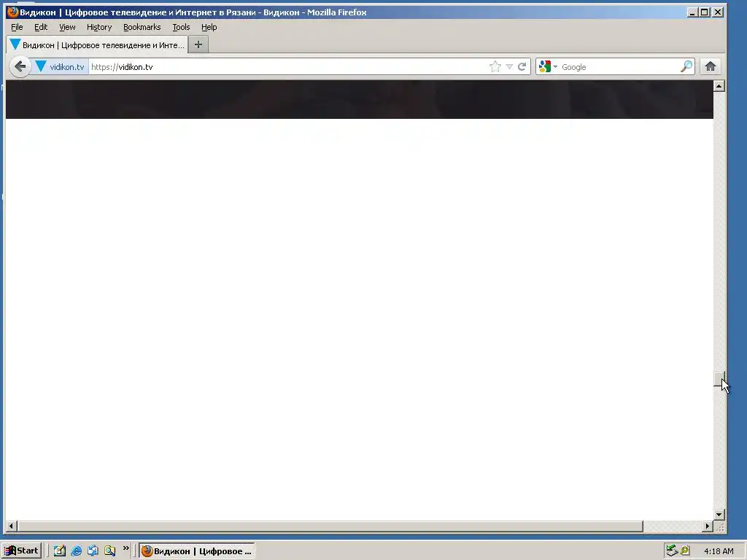Image resolution: width=747 pixels, height=560 pixels.
Task: Click the Firefox logo in the title bar
Action: click(x=13, y=12)
